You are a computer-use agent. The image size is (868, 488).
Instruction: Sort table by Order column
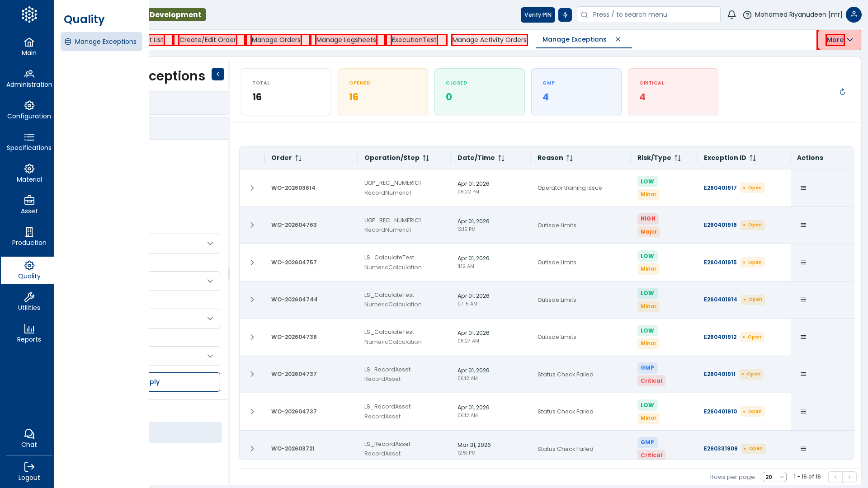[x=298, y=158]
